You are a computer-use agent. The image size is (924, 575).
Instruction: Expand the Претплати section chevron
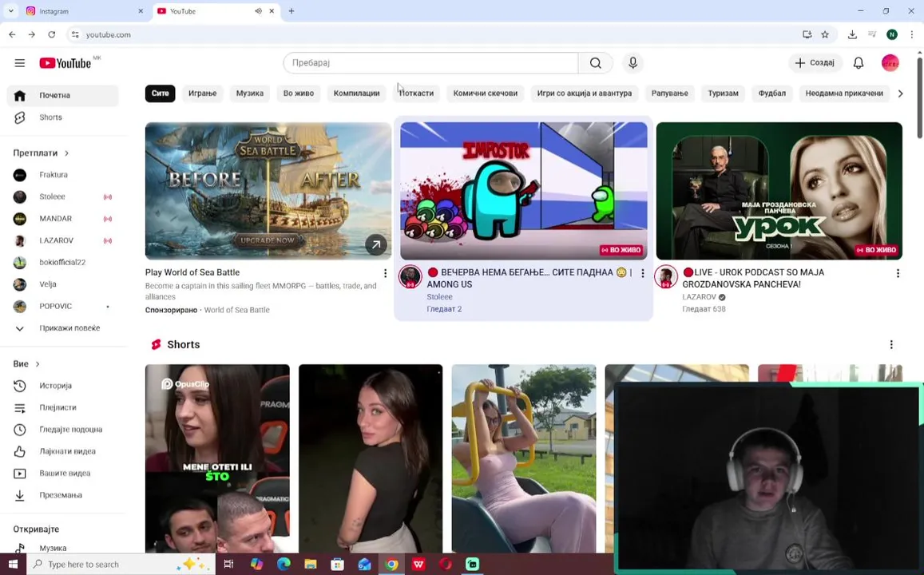(x=66, y=153)
